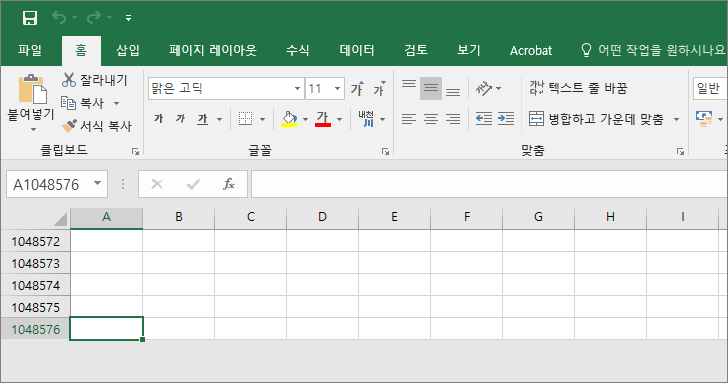Click the decrease font size icon

380,88
